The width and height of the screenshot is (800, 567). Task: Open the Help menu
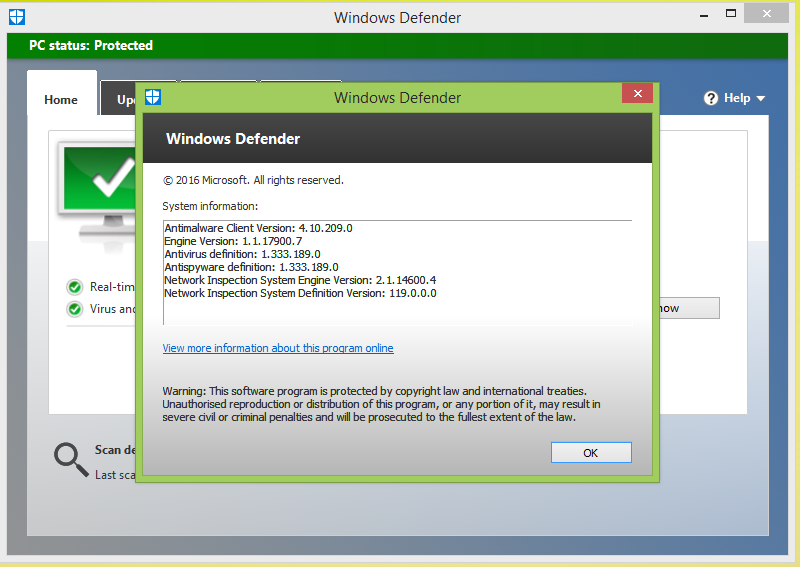tap(734, 98)
